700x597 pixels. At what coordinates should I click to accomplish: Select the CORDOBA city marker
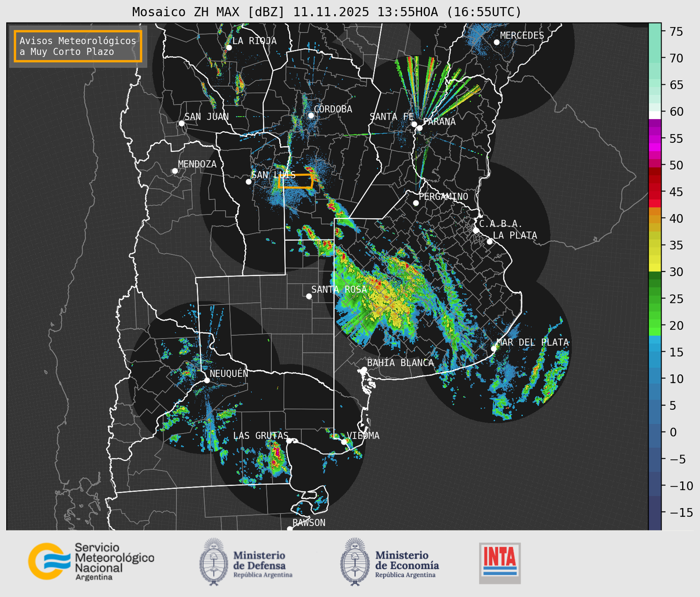tap(311, 115)
